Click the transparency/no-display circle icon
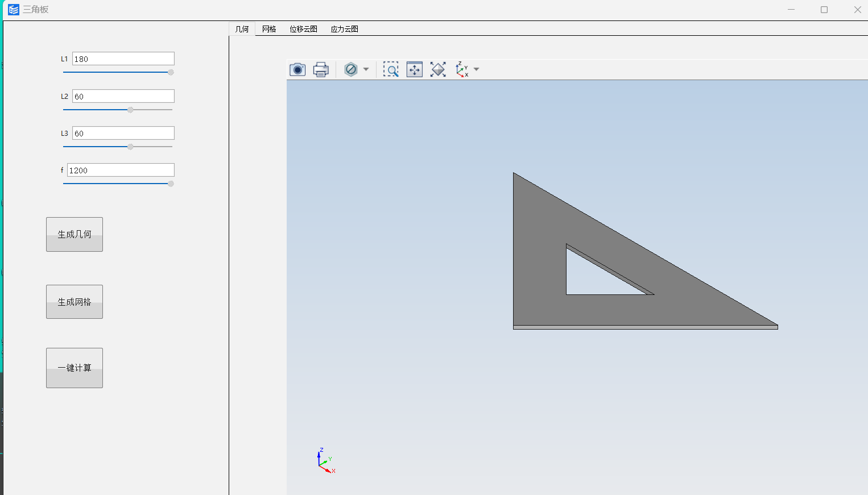 [351, 69]
